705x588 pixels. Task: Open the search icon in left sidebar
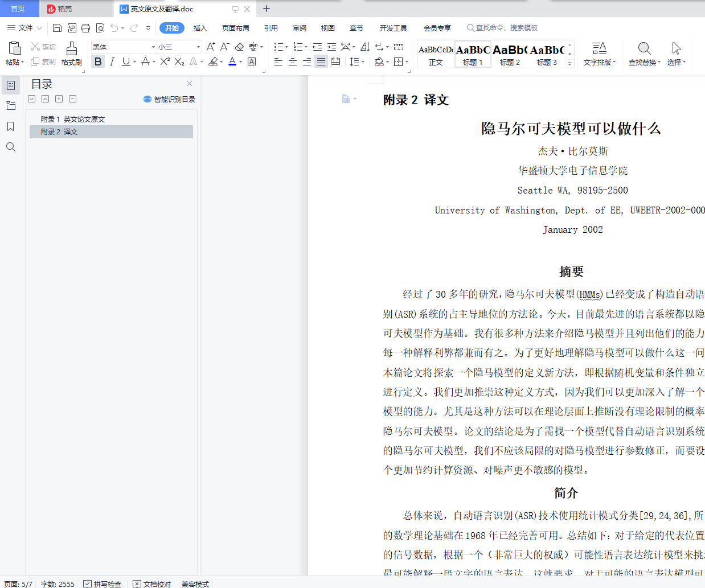point(11,147)
